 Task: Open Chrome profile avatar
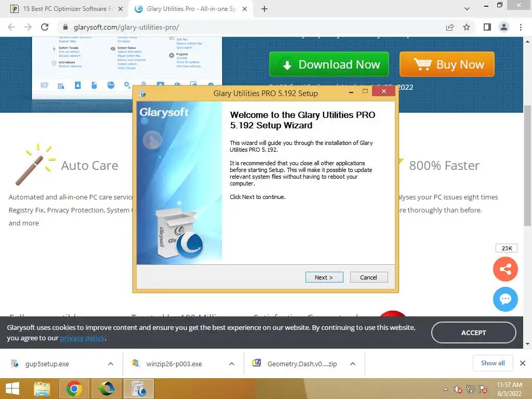pos(504,27)
